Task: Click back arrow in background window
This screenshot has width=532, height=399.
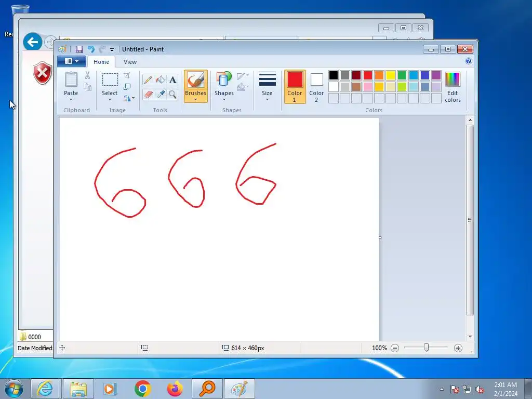Action: [33, 42]
